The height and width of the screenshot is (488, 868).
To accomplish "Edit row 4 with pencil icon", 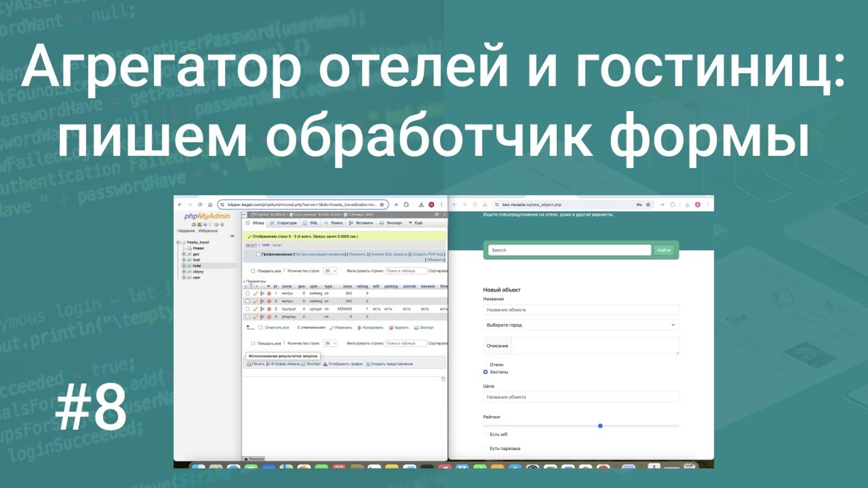I will (x=256, y=317).
